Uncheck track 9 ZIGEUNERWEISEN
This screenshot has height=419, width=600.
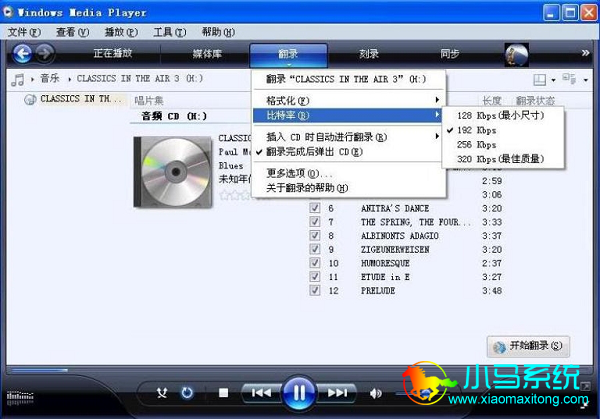[x=315, y=249]
